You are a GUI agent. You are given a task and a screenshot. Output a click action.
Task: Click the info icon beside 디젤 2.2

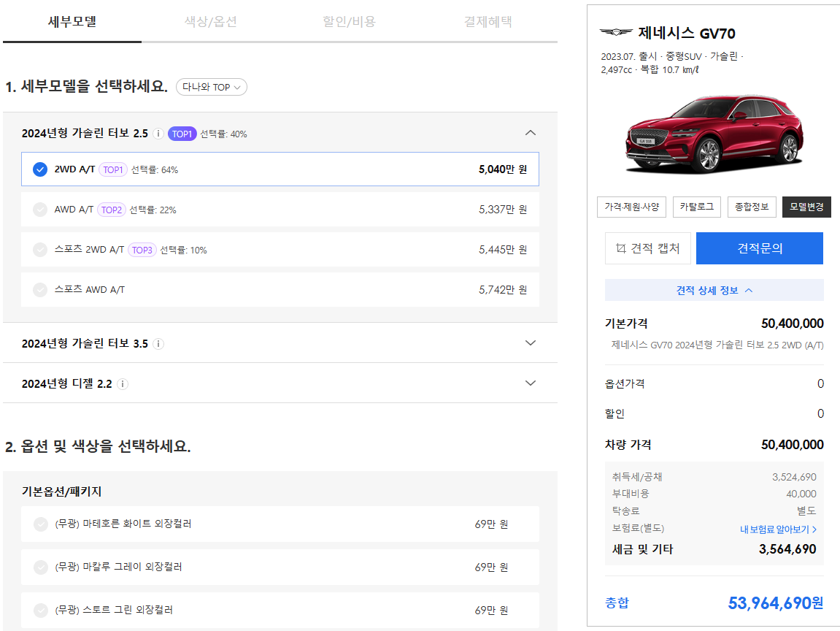pyautogui.click(x=123, y=384)
